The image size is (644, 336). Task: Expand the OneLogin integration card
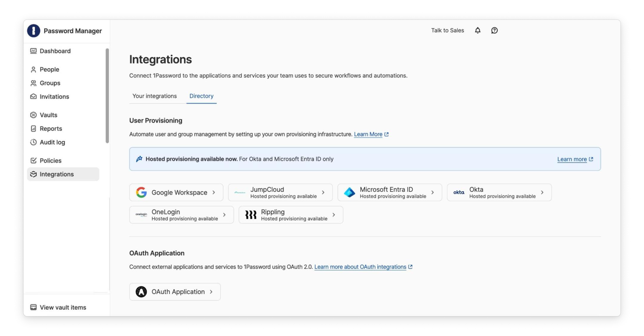click(224, 215)
